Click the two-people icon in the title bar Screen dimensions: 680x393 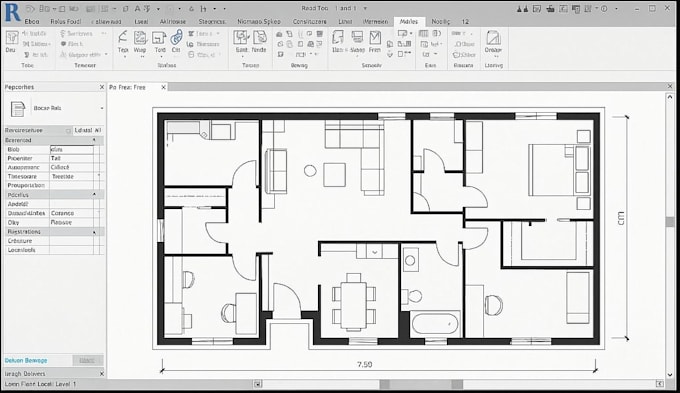click(x=522, y=9)
